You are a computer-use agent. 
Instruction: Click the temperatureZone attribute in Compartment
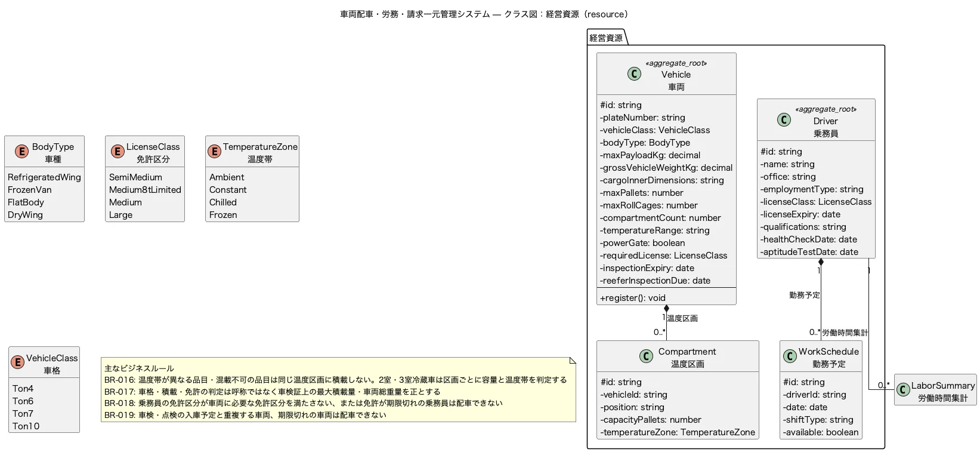click(678, 432)
